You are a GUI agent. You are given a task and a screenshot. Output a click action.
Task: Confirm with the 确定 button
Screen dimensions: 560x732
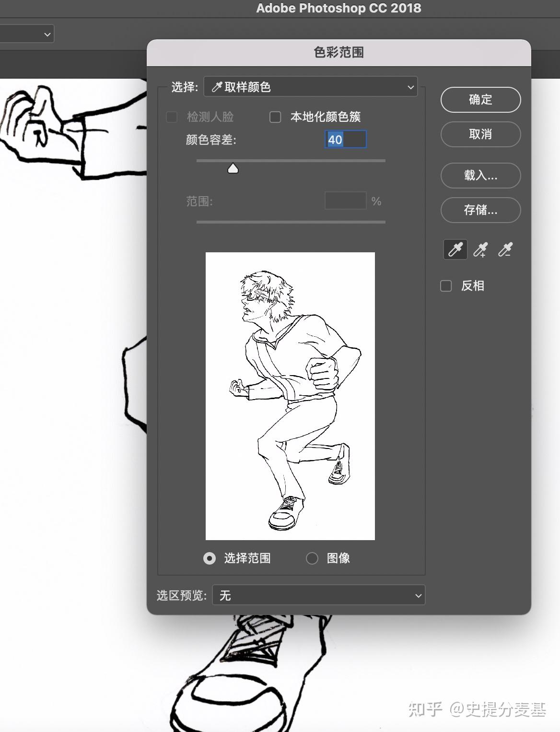tap(480, 100)
